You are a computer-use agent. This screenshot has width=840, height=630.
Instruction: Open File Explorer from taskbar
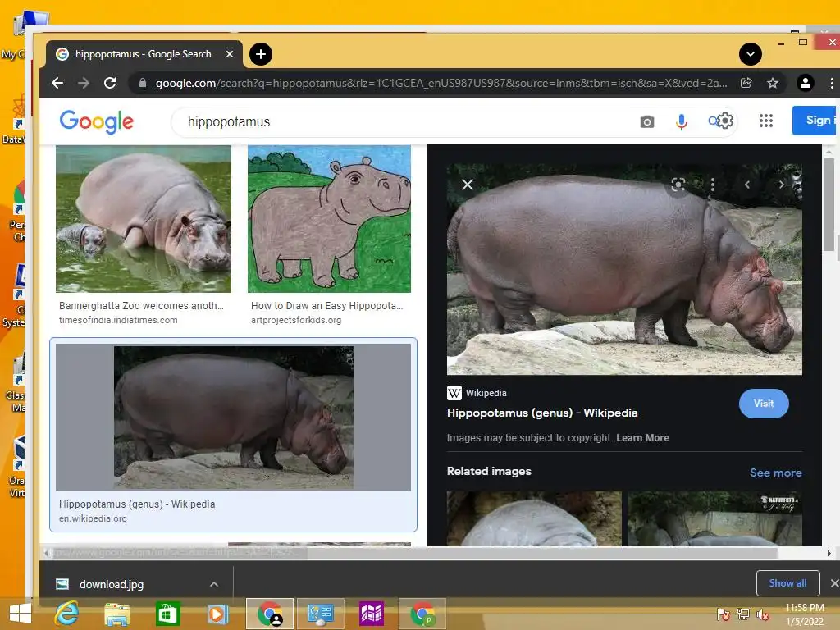(x=116, y=614)
